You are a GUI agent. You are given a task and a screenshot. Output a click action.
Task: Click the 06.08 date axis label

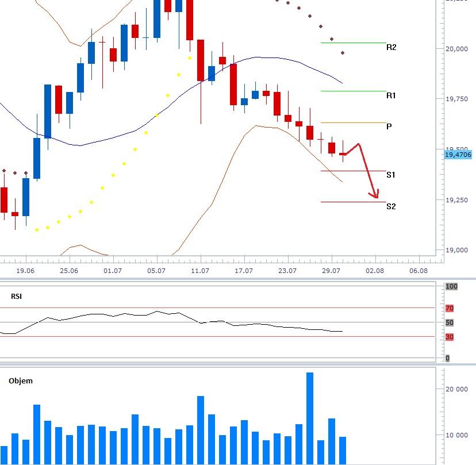point(419,271)
